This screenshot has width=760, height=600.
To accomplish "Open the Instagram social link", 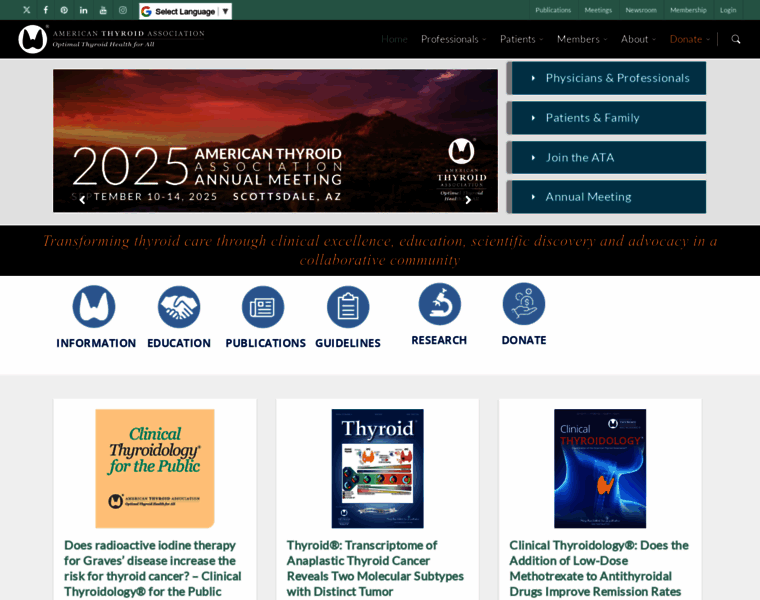I will [123, 10].
